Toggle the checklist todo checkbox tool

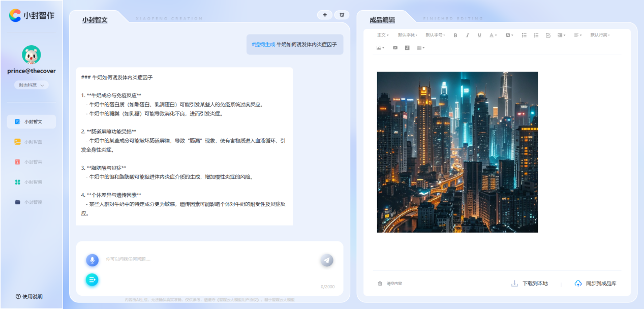(x=548, y=35)
